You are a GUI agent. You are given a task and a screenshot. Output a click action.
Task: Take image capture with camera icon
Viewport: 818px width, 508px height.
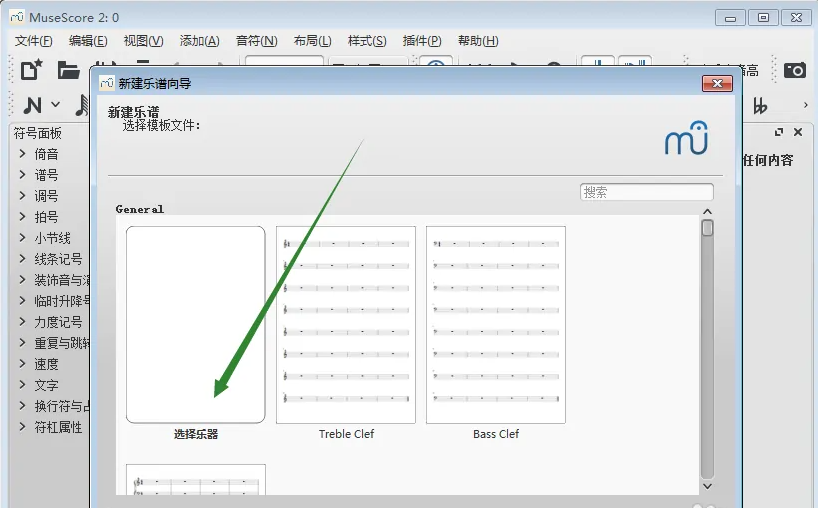pyautogui.click(x=795, y=70)
